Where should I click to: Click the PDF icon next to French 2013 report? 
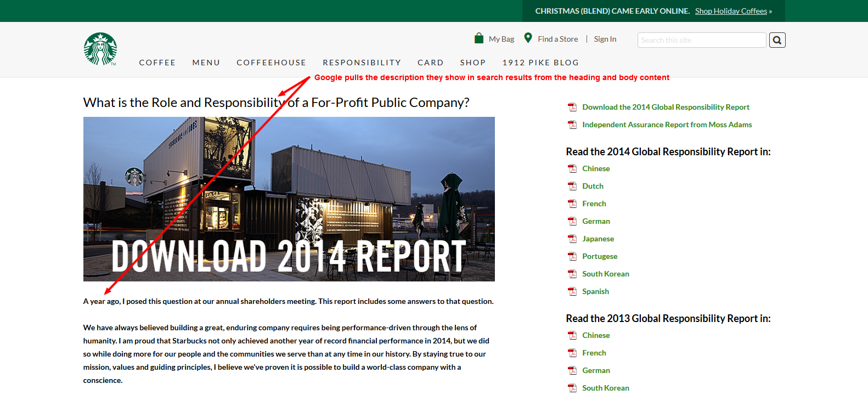click(x=572, y=353)
